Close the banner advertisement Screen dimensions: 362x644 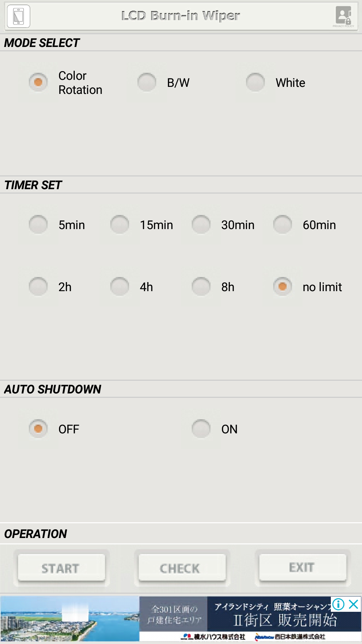pos(354,604)
